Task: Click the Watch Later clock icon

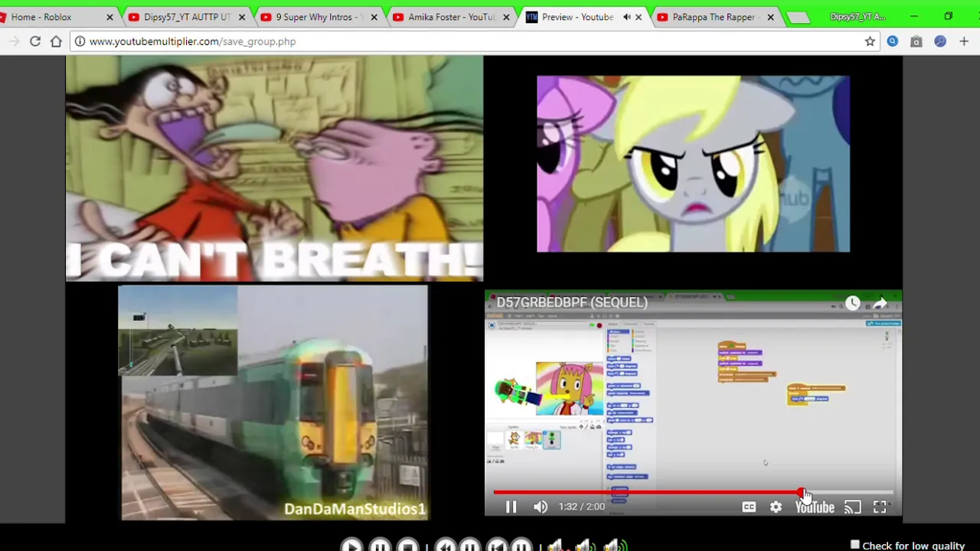Action: [x=852, y=303]
